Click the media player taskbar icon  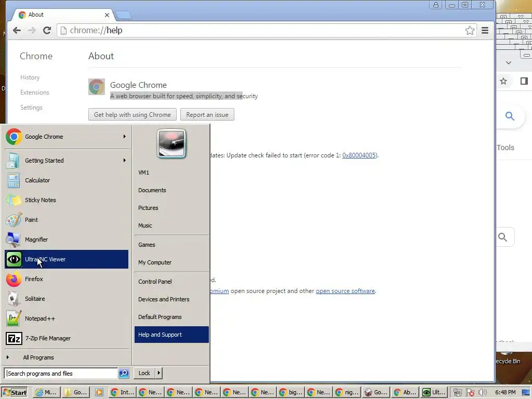[x=99, y=392]
